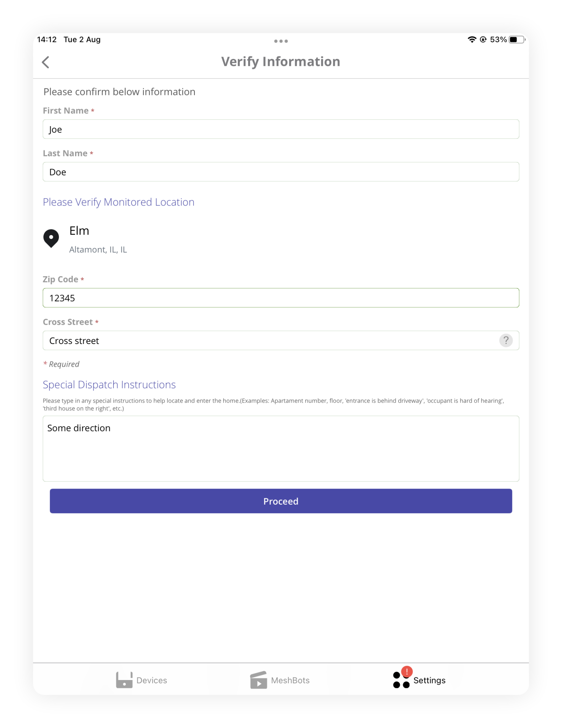Focus the First Name field containing Joe

click(281, 129)
